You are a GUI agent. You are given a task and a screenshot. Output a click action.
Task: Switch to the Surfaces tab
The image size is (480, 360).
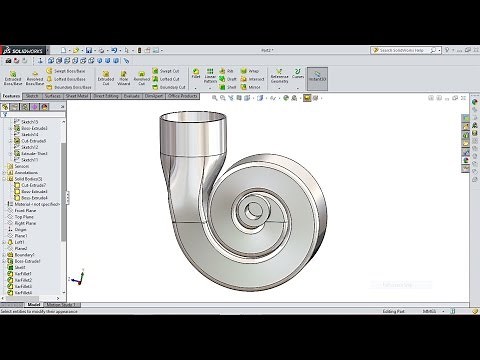pyautogui.click(x=53, y=96)
